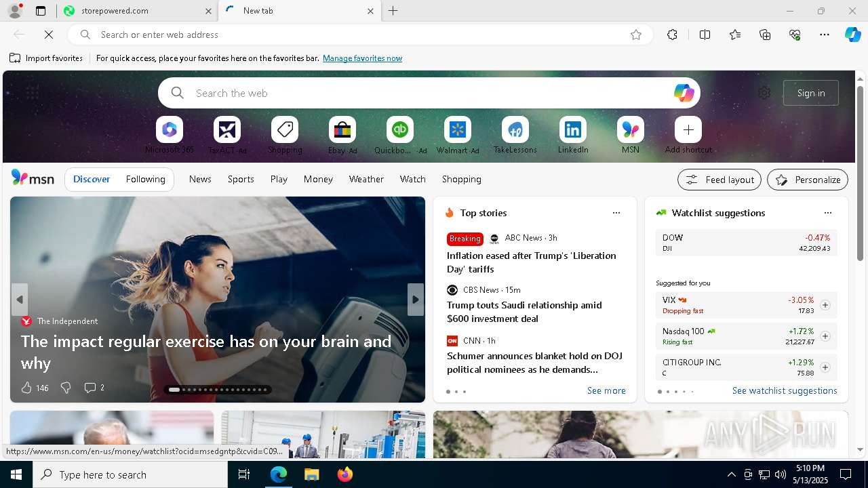Viewport: 868px width, 488px height.
Task: Open a new browser tab
Action: pos(393,11)
